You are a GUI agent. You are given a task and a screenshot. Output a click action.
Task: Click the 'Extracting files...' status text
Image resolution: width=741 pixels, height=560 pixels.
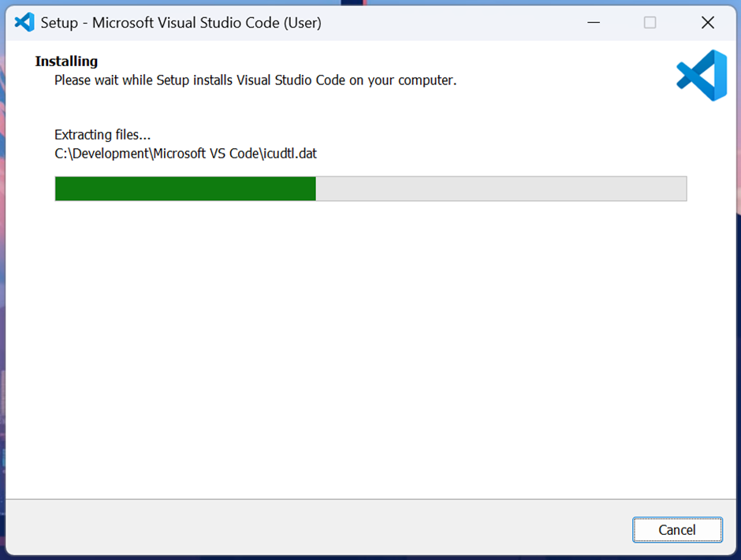click(102, 135)
